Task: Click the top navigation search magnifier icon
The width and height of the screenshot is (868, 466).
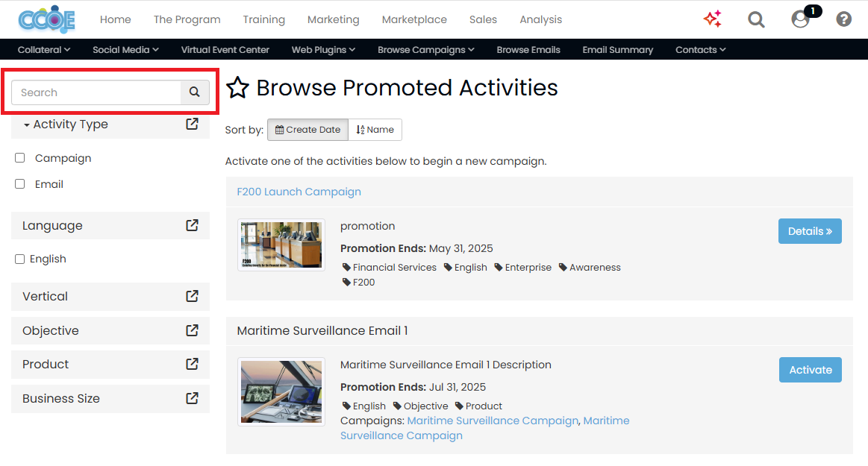Action: click(x=756, y=19)
